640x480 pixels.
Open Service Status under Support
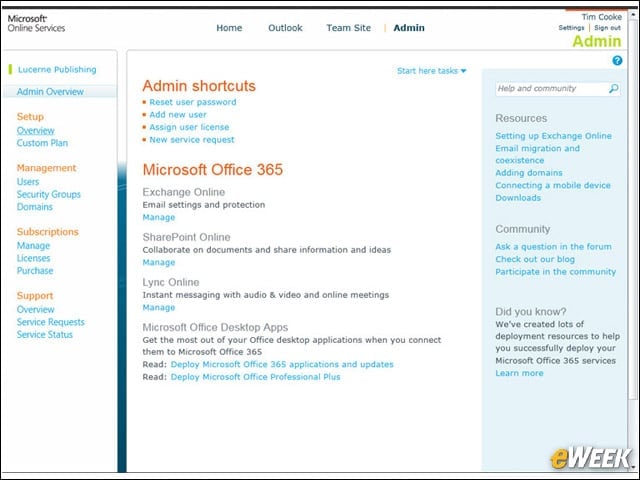coord(44,334)
